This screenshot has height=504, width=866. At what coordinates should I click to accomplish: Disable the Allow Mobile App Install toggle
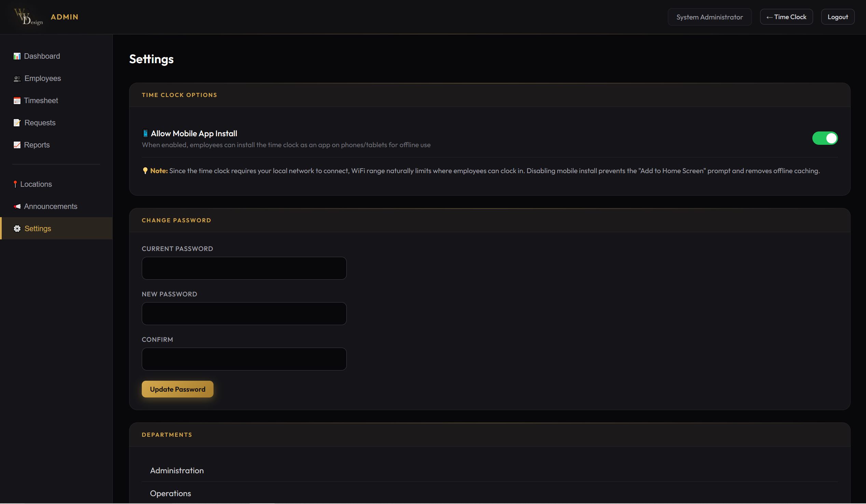click(x=824, y=138)
